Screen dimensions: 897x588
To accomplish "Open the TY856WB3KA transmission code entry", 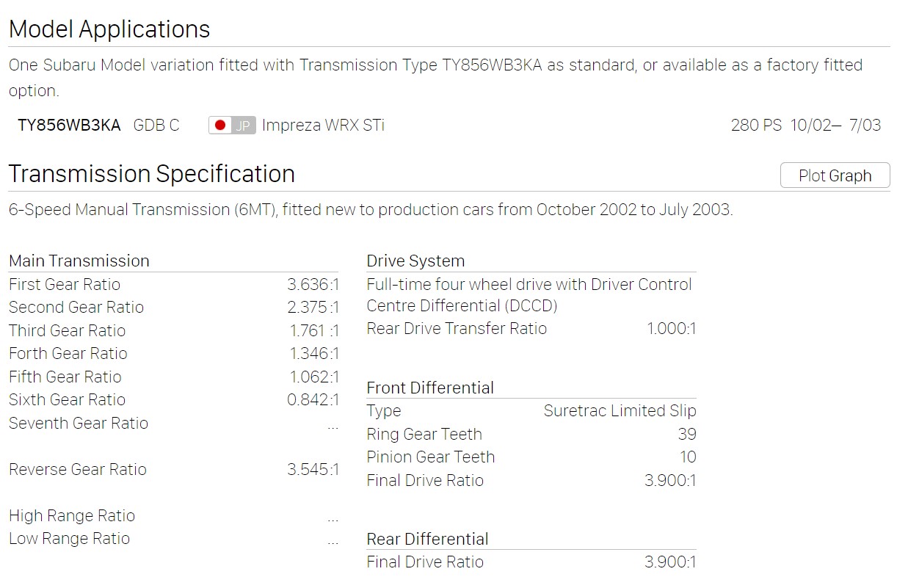I will pos(69,125).
